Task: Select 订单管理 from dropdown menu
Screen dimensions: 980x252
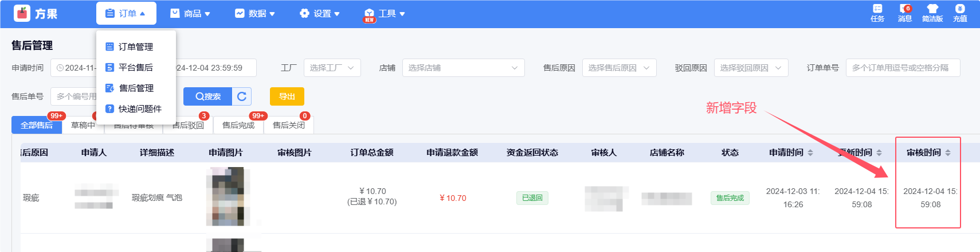Action: click(x=136, y=46)
